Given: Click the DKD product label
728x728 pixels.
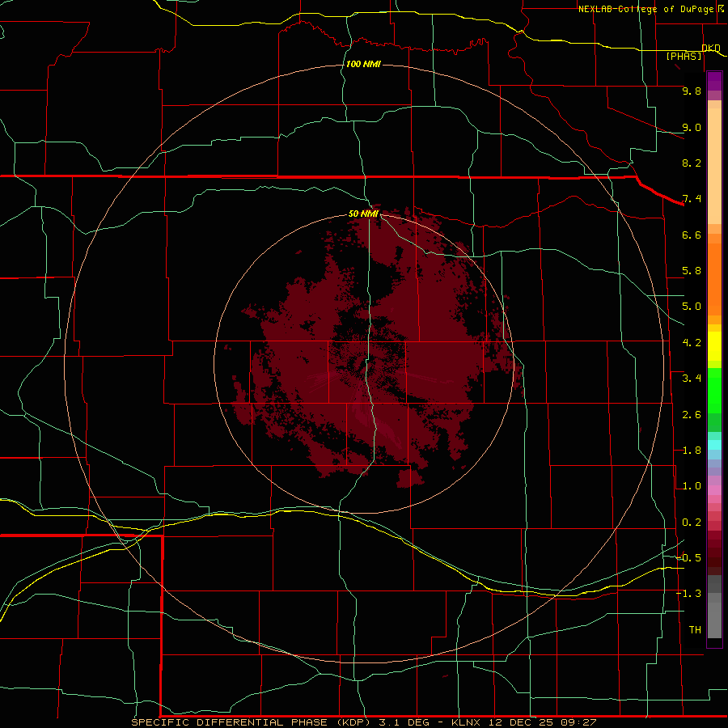Looking at the screenshot, I should [x=711, y=49].
